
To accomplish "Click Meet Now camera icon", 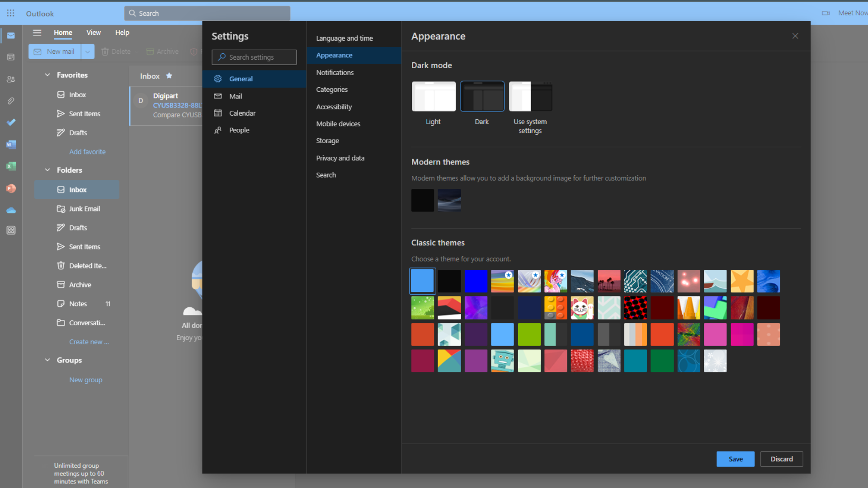I will click(826, 13).
